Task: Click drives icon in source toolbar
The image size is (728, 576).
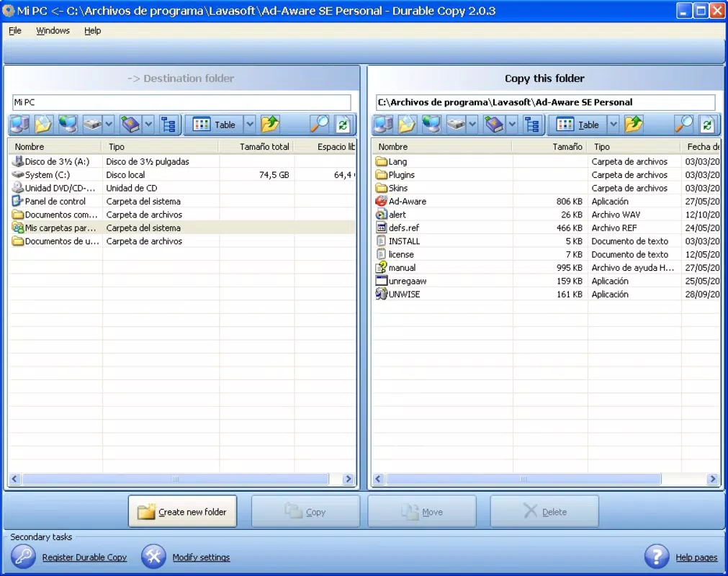Action: tap(456, 125)
